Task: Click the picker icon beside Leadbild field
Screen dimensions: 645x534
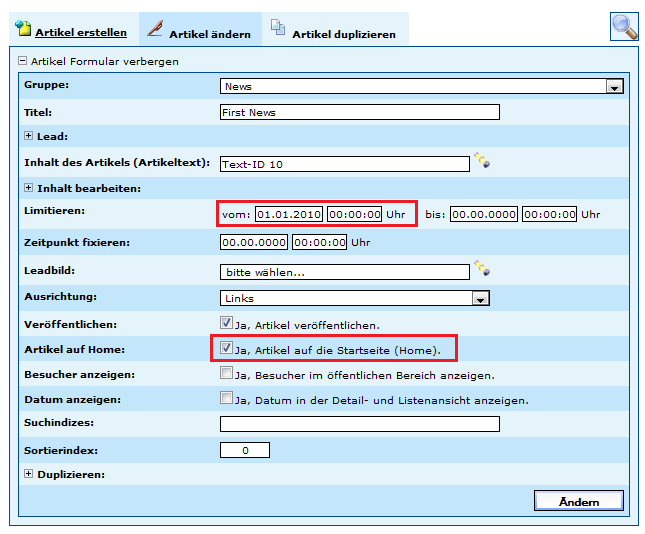Action: click(482, 268)
